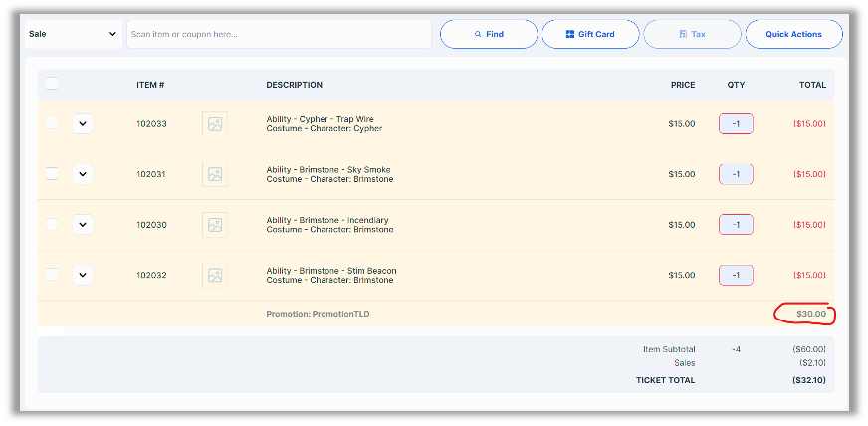Image resolution: width=868 pixels, height=426 pixels.
Task: Expand the chevron for item 102032
Action: click(83, 275)
